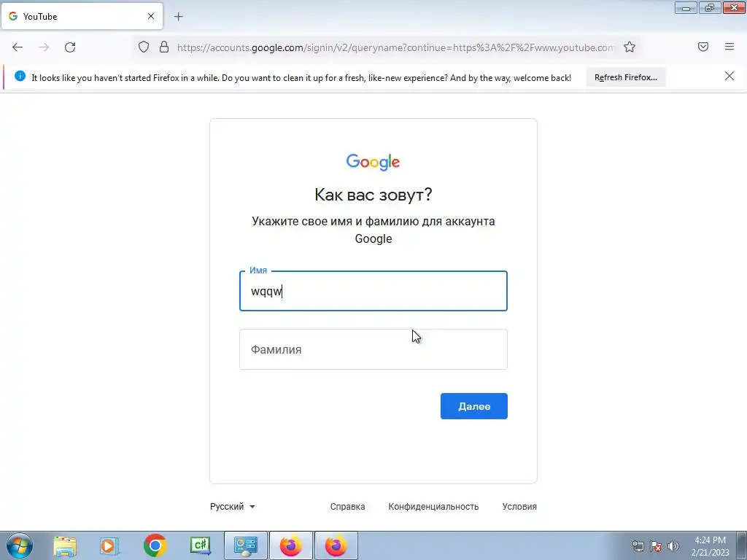
Task: Open the tracking protection shield
Action: click(x=144, y=47)
